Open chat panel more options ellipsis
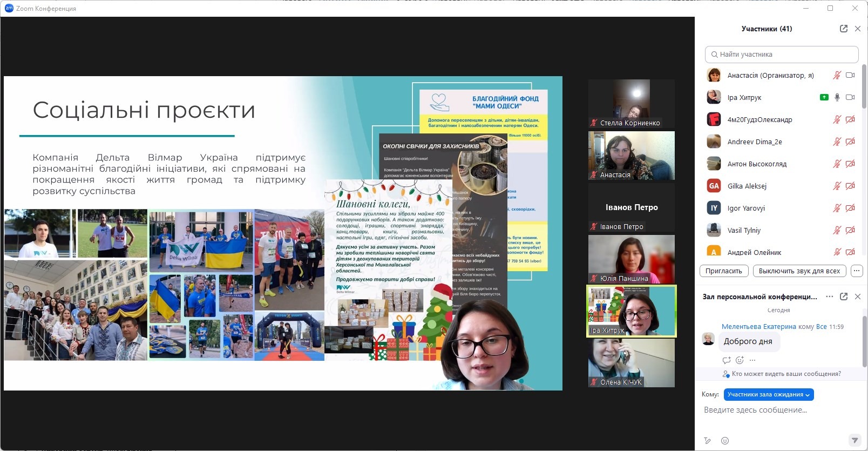Viewport: 868px width, 451px height. click(x=830, y=297)
